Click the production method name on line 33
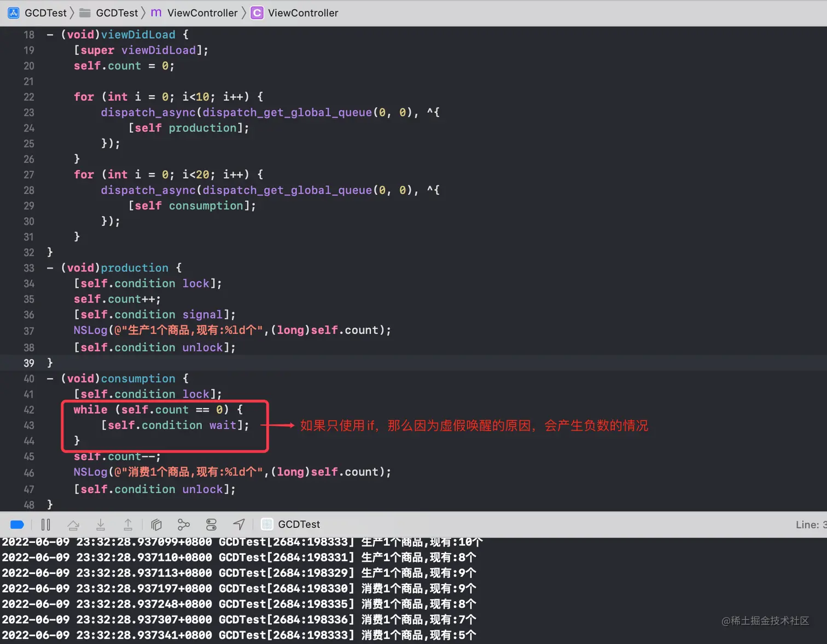This screenshot has height=644, width=827. coord(135,268)
